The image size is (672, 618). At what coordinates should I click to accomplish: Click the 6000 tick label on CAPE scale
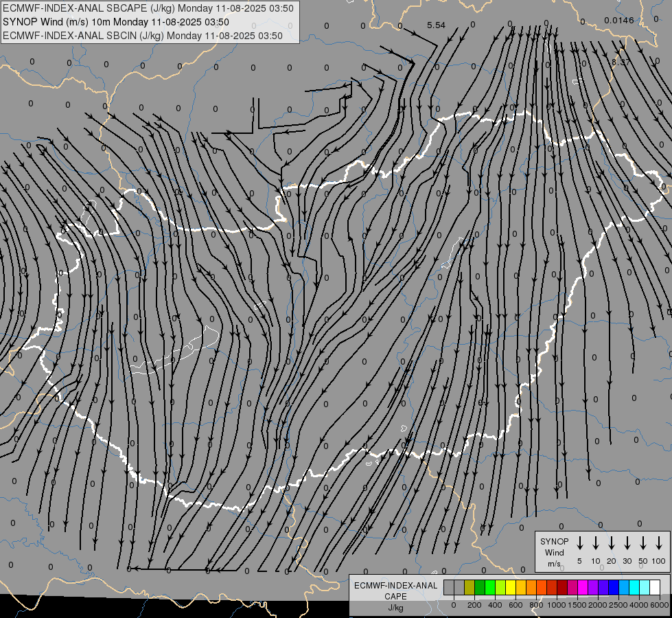[x=660, y=605]
